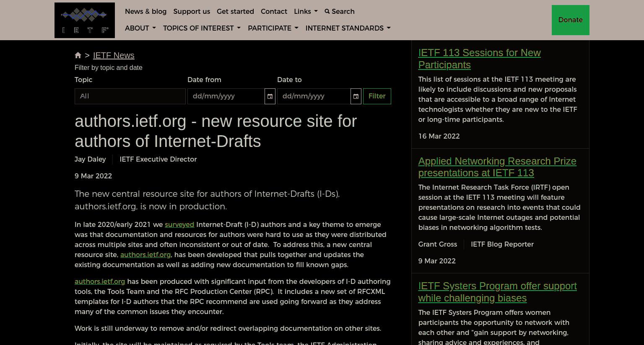The image size is (644, 345).
Task: Open authors.ietf.org link starting the second paragraph
Action: coord(100,281)
